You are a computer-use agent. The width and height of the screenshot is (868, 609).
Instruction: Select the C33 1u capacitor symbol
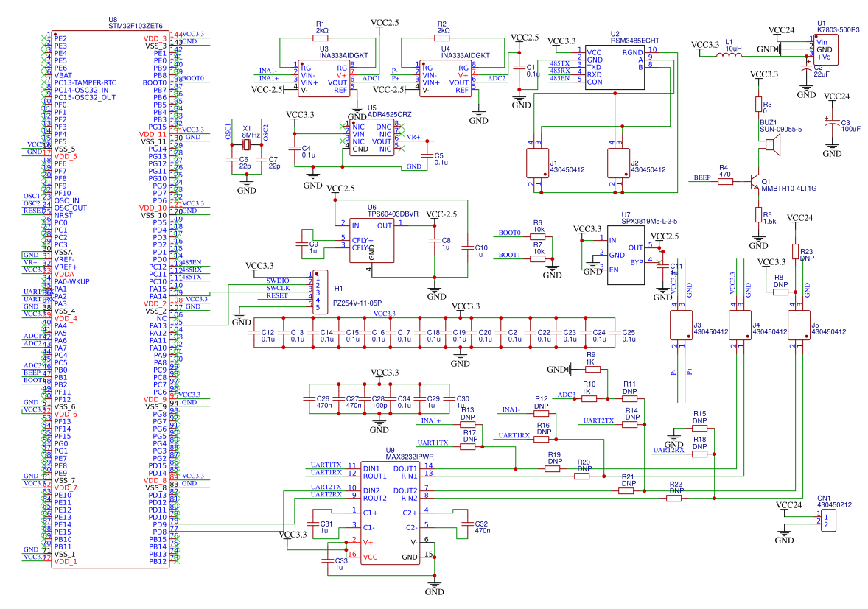point(327,561)
